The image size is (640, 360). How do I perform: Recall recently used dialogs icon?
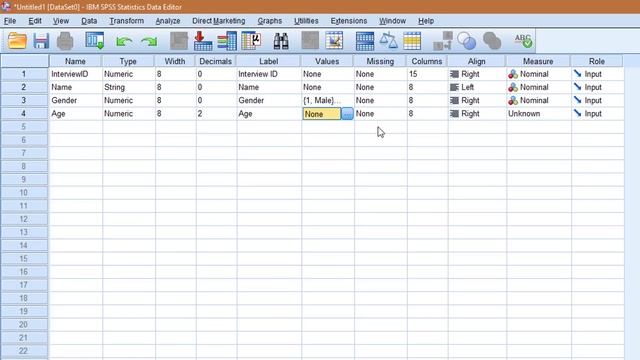pyautogui.click(x=95, y=41)
